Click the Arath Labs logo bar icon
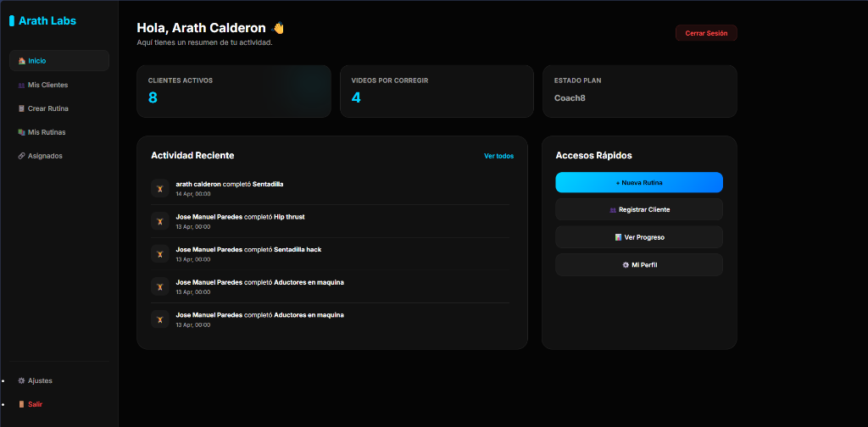Viewport: 868px width, 427px height. (12, 21)
